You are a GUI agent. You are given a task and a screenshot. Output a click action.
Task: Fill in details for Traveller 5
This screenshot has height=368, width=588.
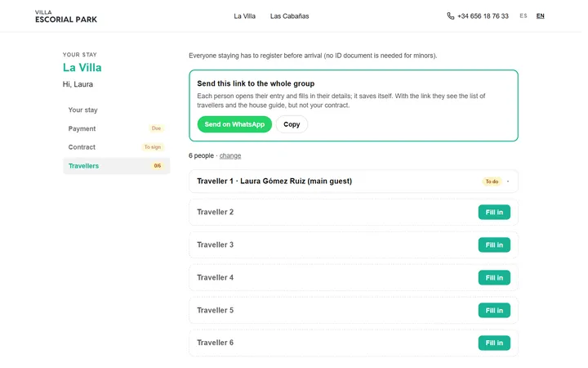click(494, 311)
